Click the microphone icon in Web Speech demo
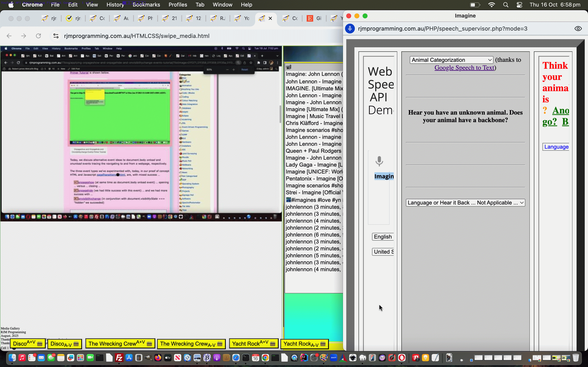The height and width of the screenshot is (367, 588). pos(379,161)
